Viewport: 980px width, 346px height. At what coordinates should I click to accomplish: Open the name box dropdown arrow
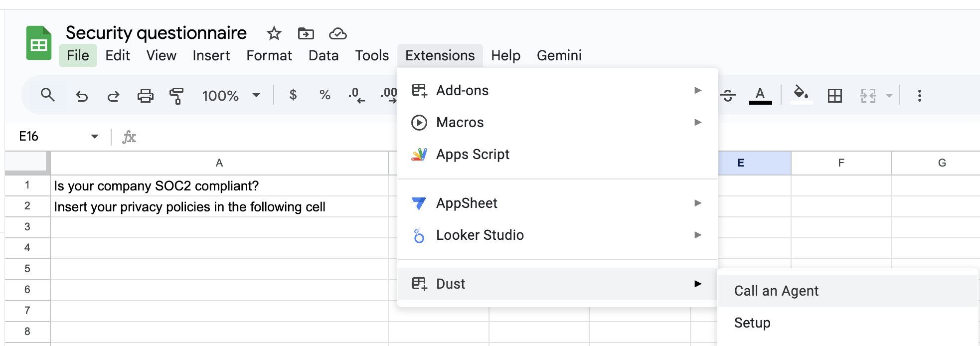(95, 136)
